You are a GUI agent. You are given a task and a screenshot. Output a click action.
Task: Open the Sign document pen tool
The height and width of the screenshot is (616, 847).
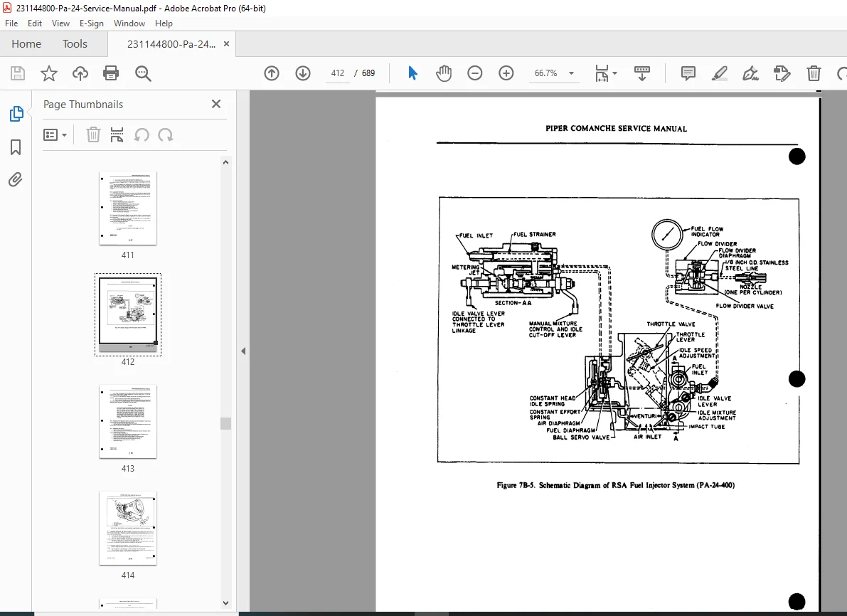point(751,73)
